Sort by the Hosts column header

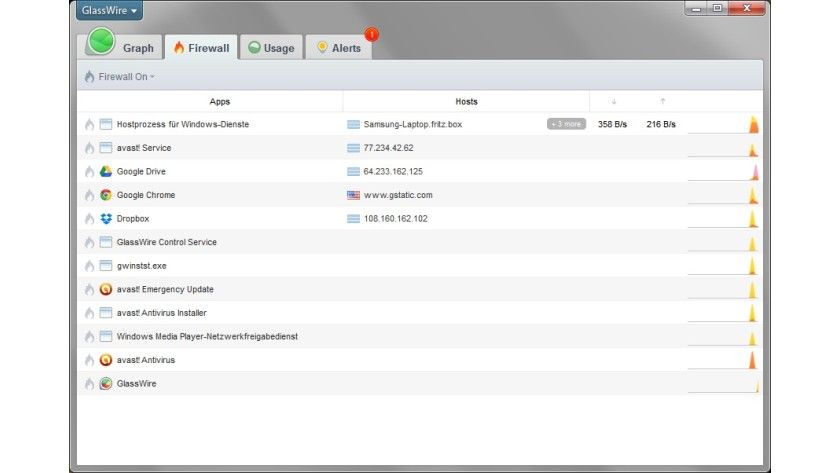point(466,101)
